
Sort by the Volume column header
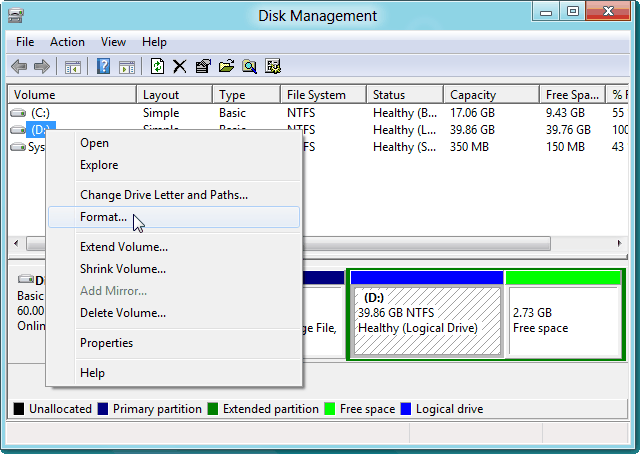72,95
